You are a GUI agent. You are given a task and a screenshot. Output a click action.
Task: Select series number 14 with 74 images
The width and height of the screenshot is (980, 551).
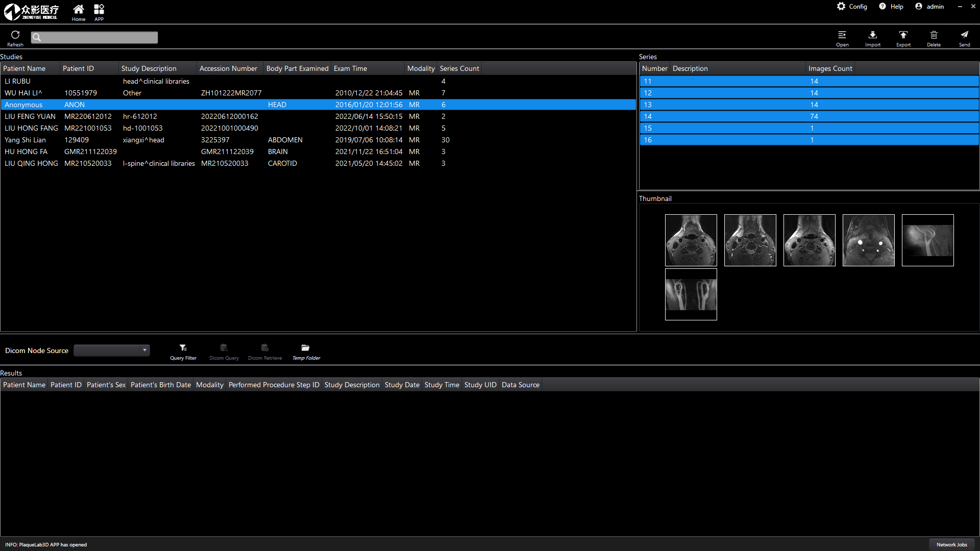[809, 116]
